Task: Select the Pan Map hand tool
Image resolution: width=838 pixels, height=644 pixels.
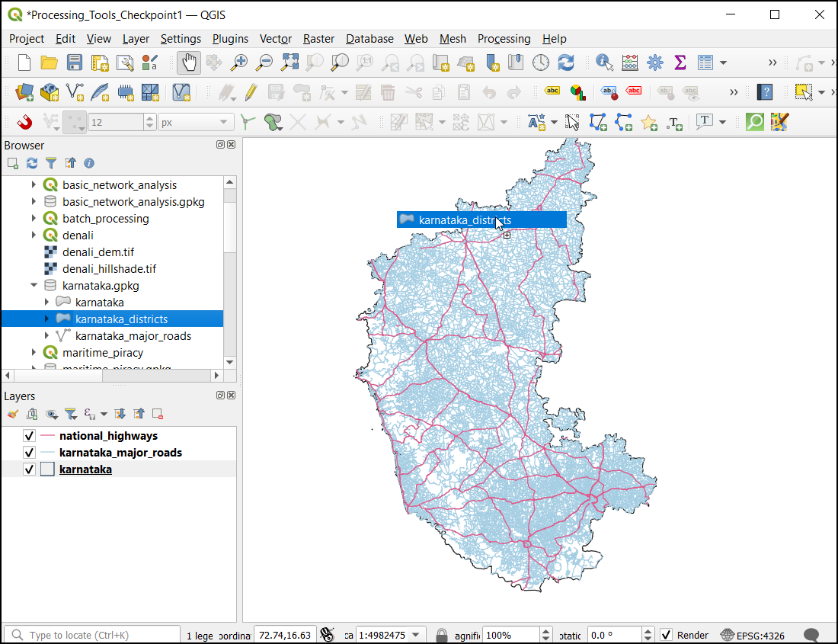Action: click(188, 62)
